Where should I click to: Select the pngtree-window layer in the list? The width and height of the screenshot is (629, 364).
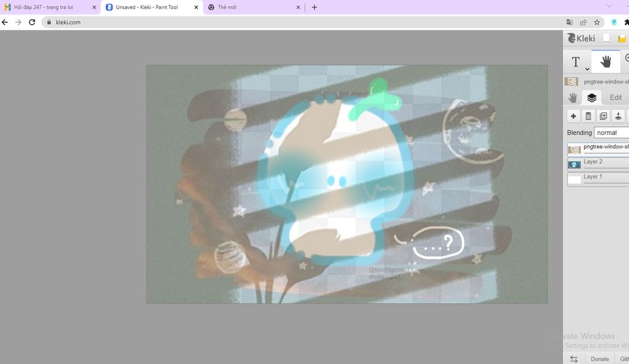598,149
